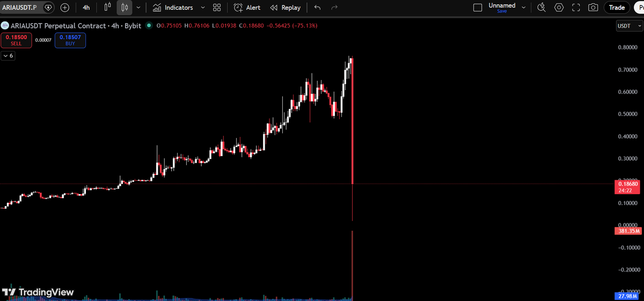Click the large red crash candlestick
The height and width of the screenshot is (301, 644).
352,121
